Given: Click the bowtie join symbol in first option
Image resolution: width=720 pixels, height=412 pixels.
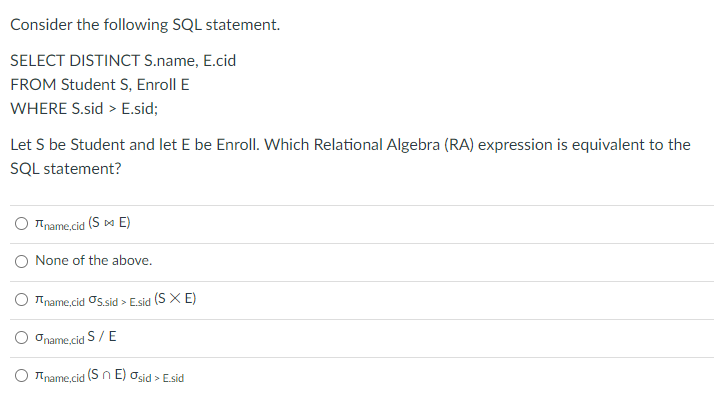Looking at the screenshot, I should tap(109, 223).
